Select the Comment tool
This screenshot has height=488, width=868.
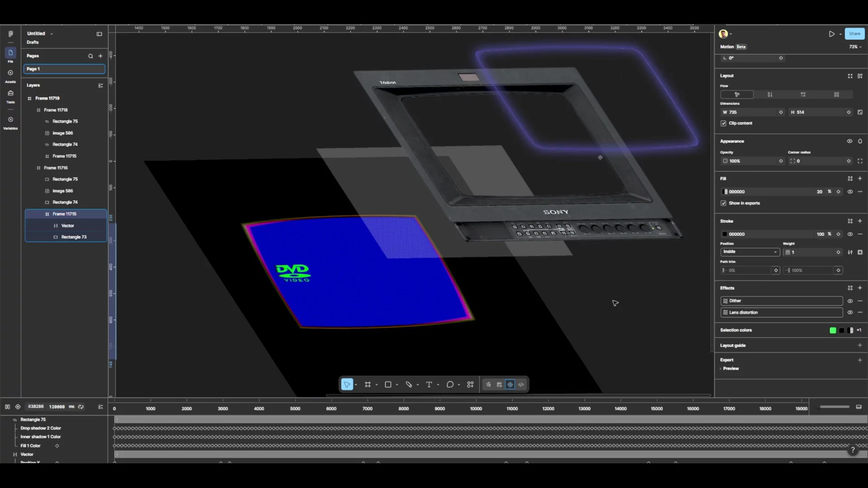(x=450, y=385)
